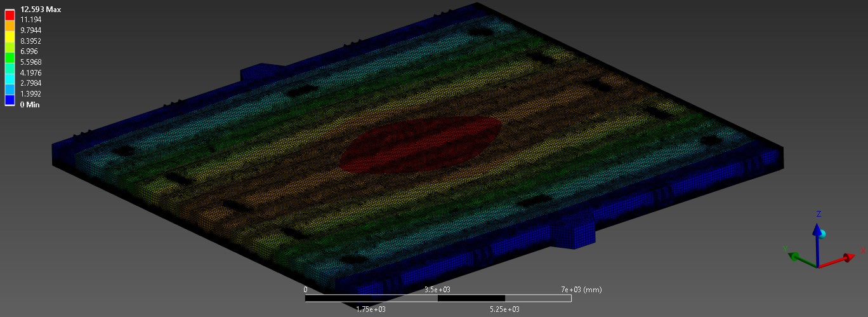Click the 12.593 Max legend value
This screenshot has width=868, height=317.
[41, 10]
